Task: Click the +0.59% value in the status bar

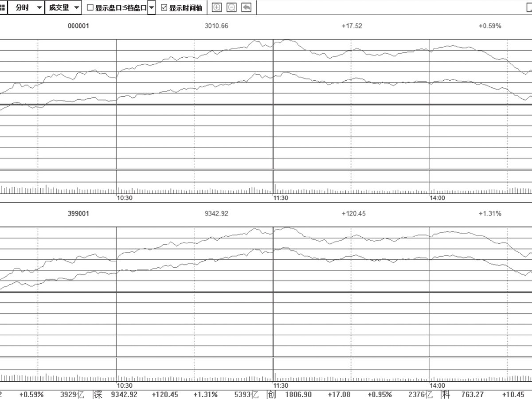Action: [31, 395]
